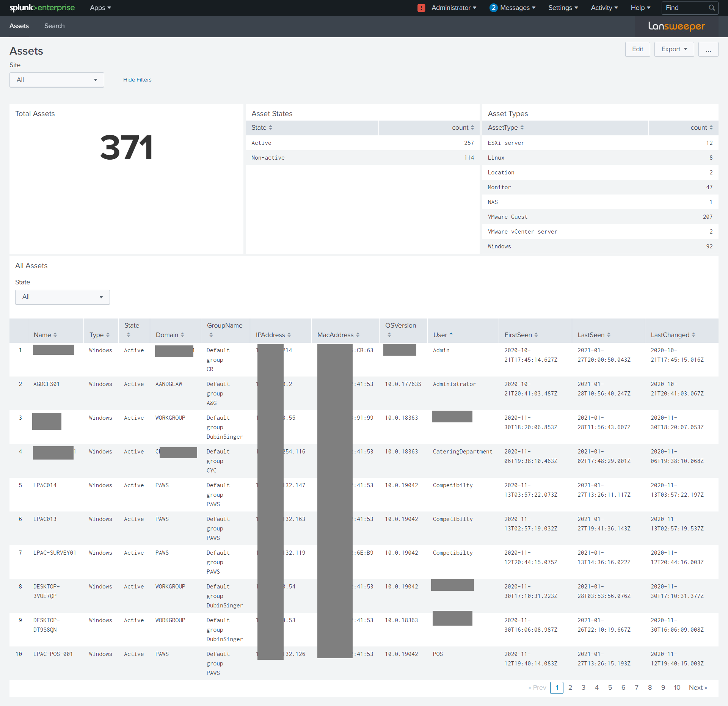Click the Edit button

tap(637, 49)
